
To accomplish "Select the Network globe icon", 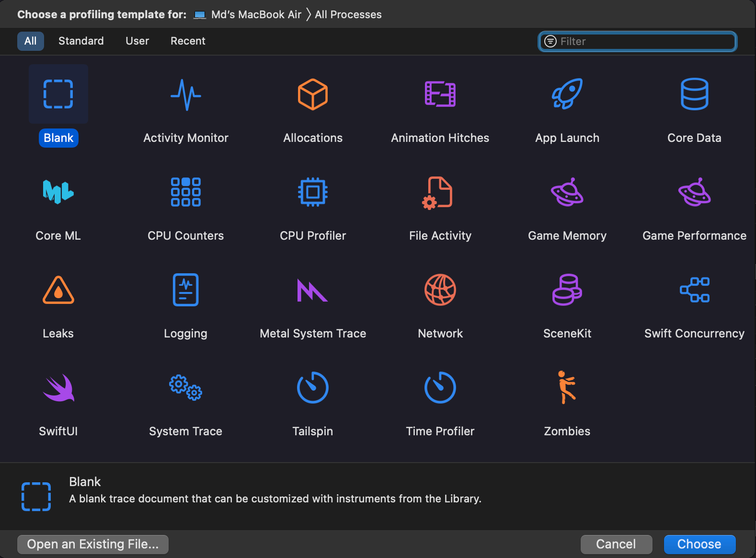I will (x=440, y=290).
